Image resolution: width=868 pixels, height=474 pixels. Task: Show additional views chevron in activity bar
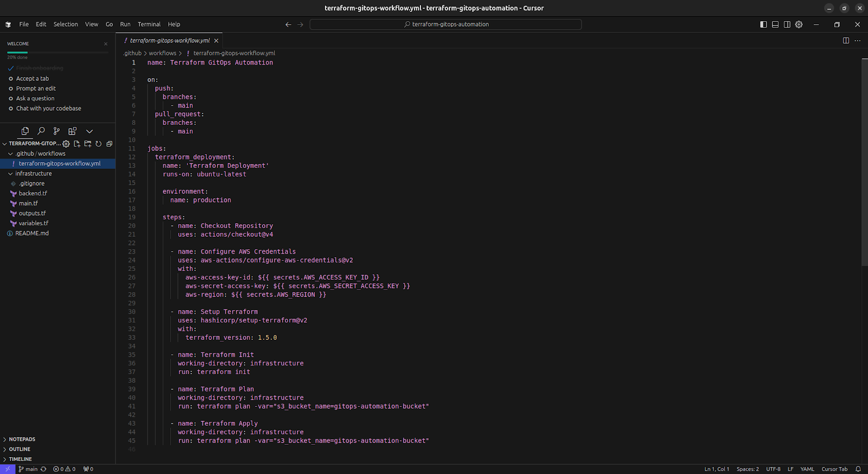(x=90, y=131)
